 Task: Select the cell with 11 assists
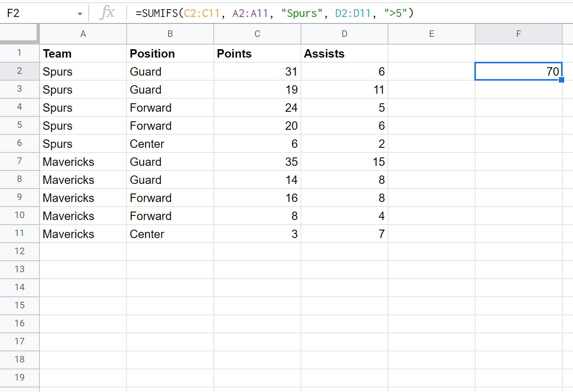pos(344,89)
